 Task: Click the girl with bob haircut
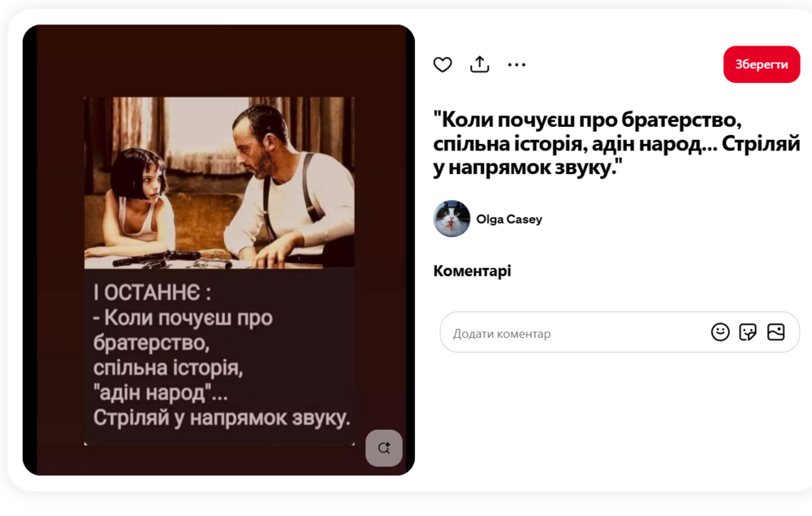pyautogui.click(x=137, y=205)
